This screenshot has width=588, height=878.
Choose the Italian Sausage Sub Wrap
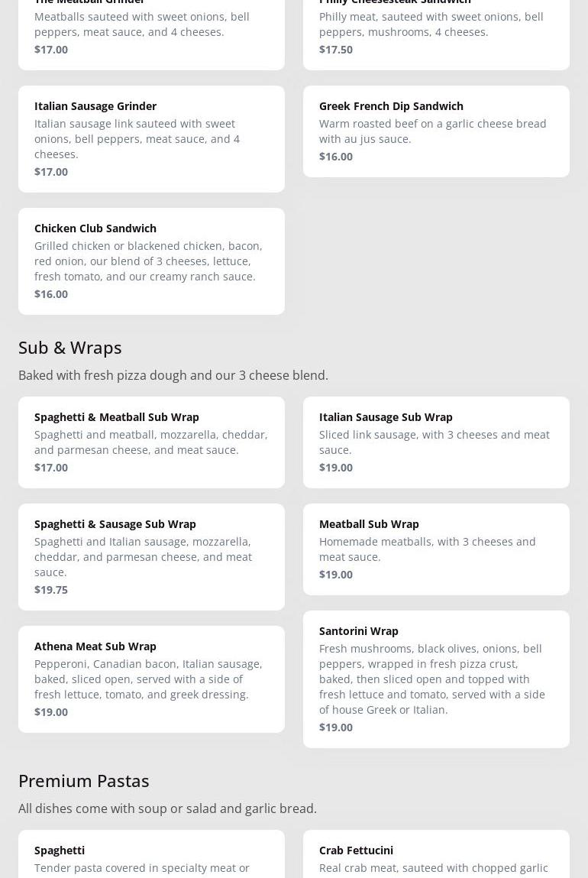click(x=436, y=442)
